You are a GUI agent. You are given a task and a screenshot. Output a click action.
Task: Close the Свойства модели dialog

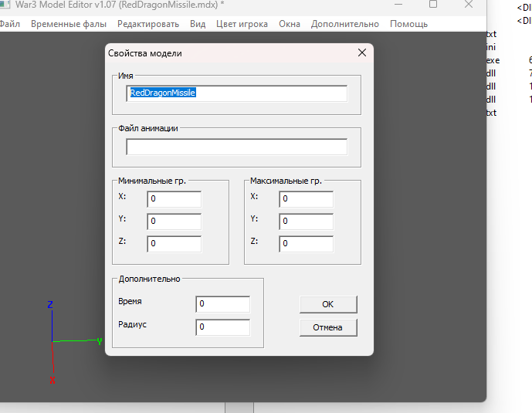362,52
